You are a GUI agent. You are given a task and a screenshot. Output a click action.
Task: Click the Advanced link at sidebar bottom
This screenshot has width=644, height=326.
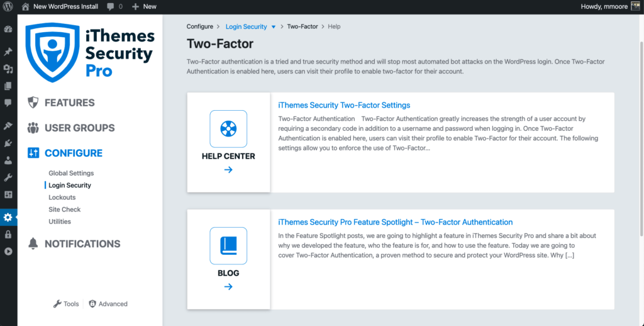[x=113, y=304]
